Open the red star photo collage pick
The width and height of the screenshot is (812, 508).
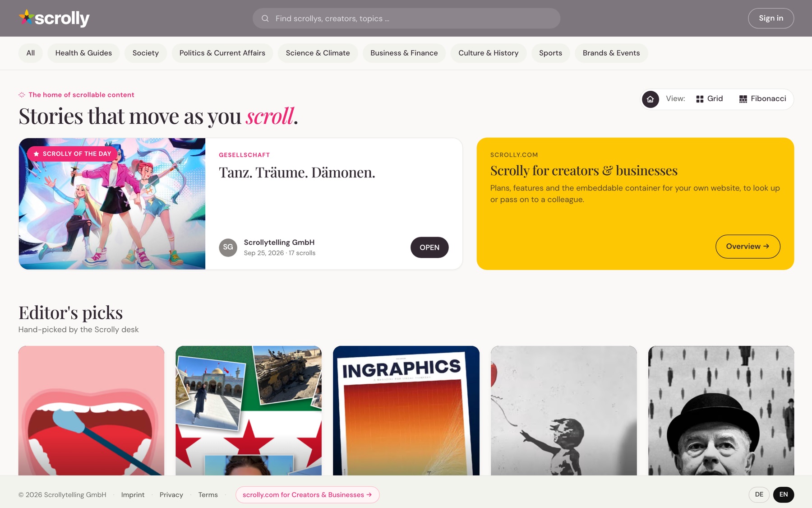pyautogui.click(x=249, y=410)
